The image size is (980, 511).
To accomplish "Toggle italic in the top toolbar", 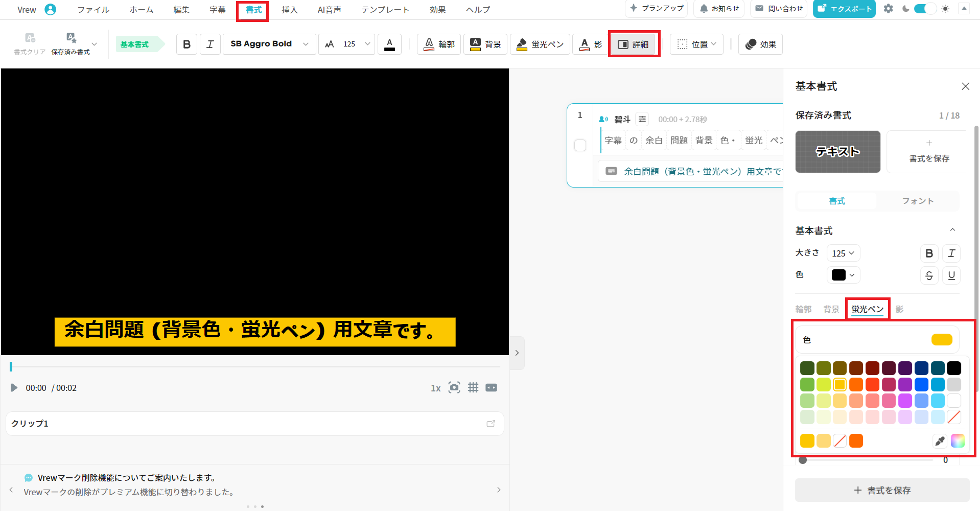I will click(210, 44).
